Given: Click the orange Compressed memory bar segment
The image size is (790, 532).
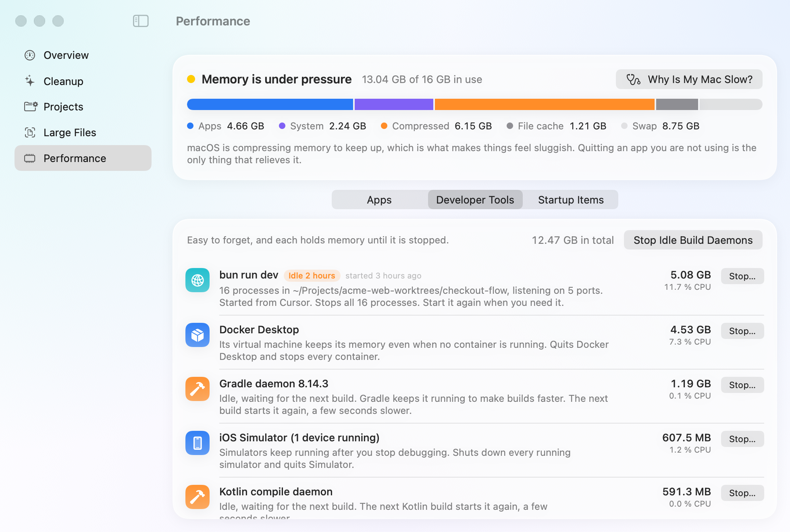Looking at the screenshot, I should (x=545, y=104).
